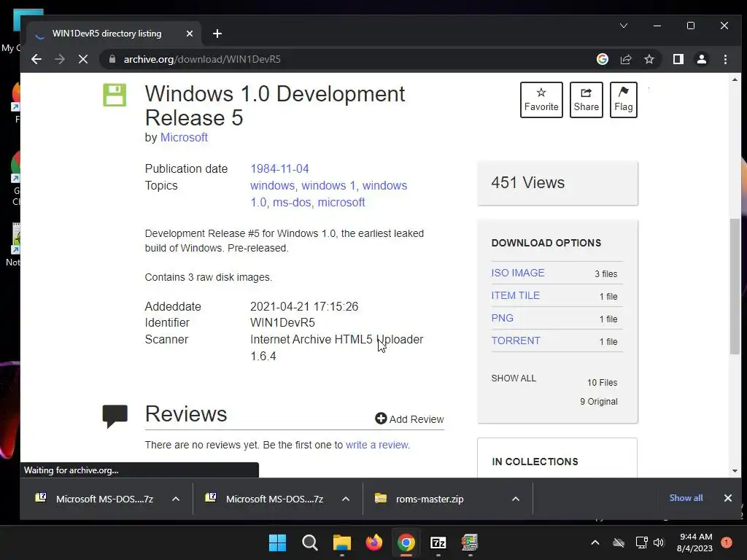Click the 451 Views statistic

point(528,182)
